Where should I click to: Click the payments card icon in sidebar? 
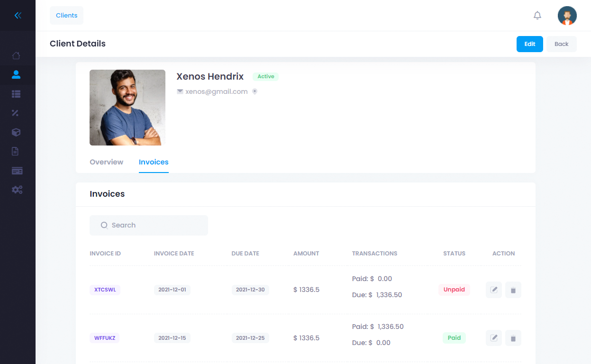(17, 170)
